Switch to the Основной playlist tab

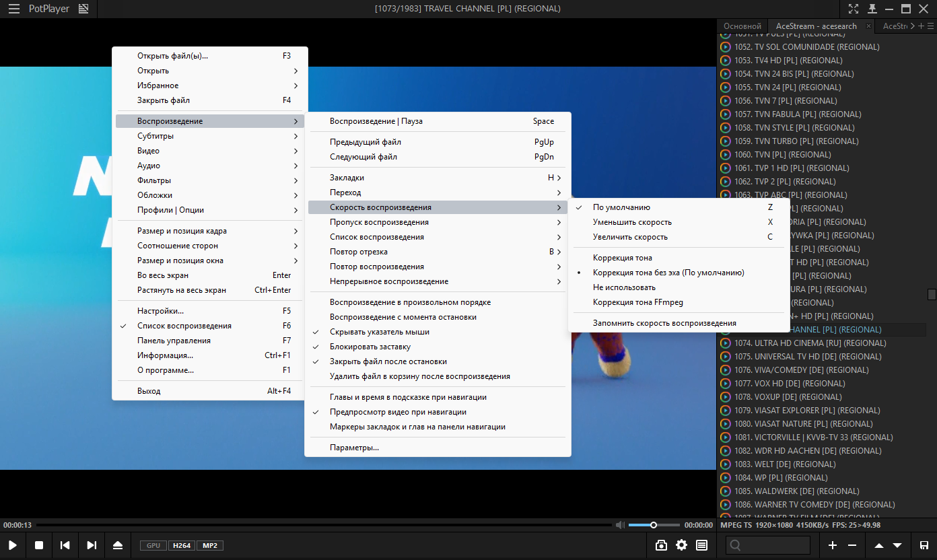tap(742, 26)
